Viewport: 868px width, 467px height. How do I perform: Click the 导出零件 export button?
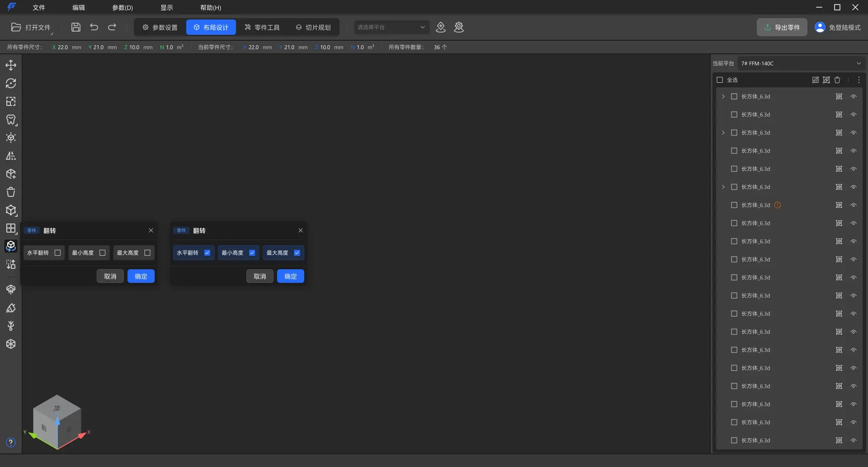[782, 27]
